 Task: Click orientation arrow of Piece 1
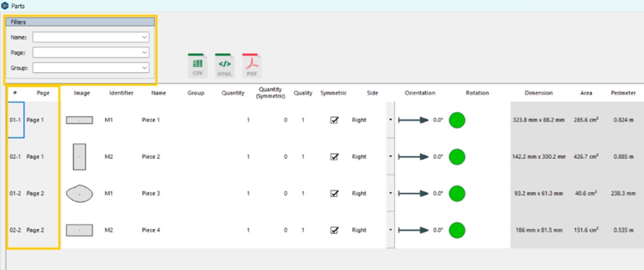click(x=414, y=120)
